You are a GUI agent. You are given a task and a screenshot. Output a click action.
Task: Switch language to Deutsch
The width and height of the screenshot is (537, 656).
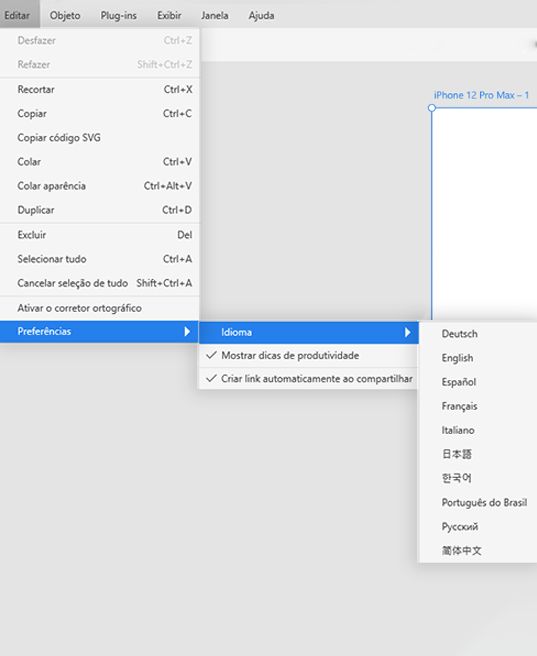click(x=478, y=334)
